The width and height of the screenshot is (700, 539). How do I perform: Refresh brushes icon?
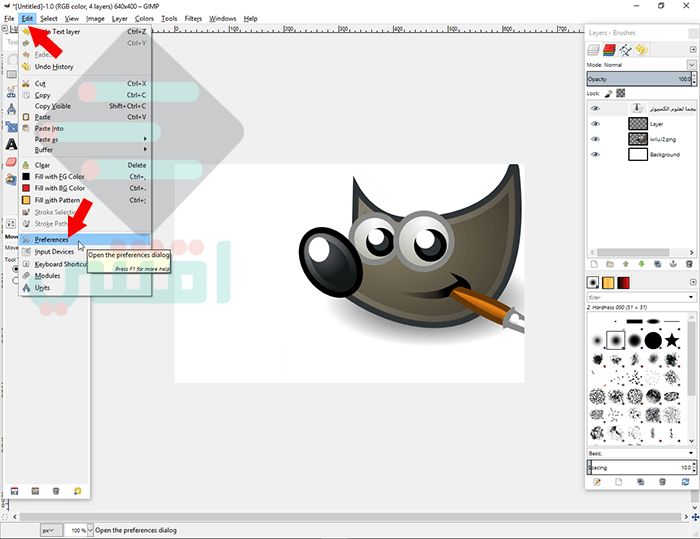pyautogui.click(x=685, y=482)
